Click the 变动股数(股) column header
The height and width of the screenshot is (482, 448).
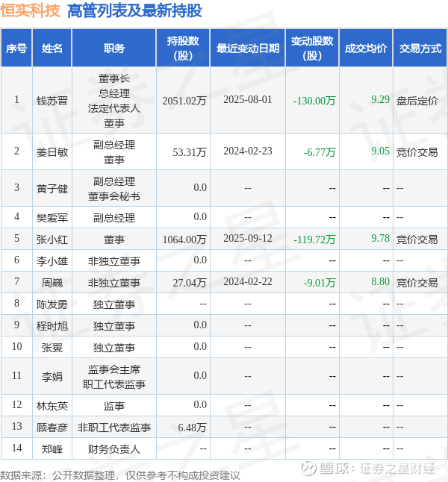(312, 48)
